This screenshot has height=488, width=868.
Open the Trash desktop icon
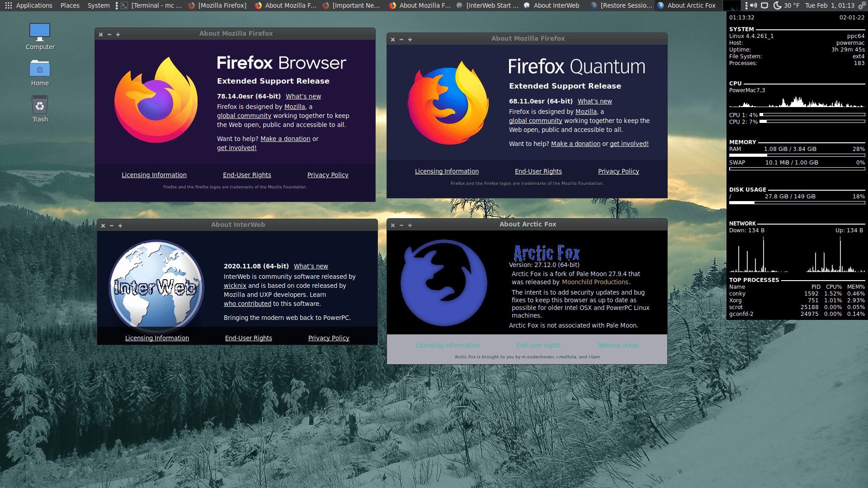(40, 105)
